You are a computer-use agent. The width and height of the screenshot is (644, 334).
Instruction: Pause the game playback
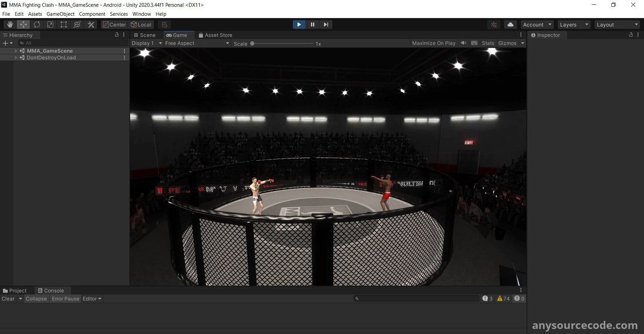click(x=312, y=25)
